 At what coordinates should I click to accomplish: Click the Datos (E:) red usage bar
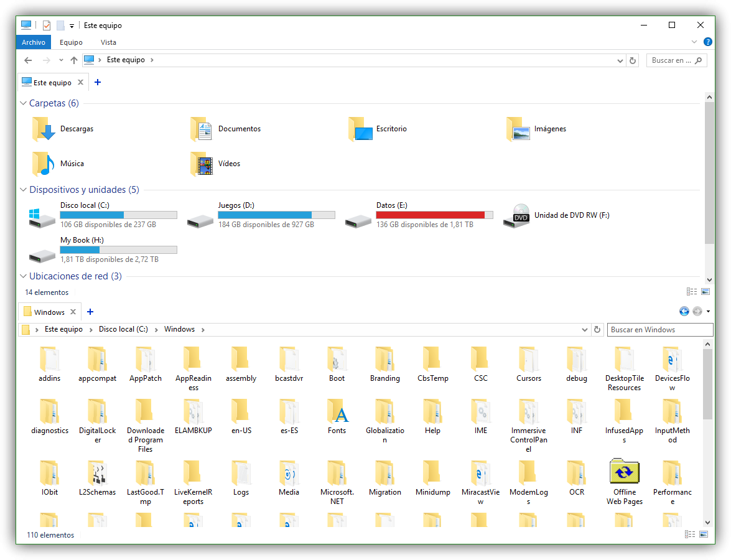[434, 215]
